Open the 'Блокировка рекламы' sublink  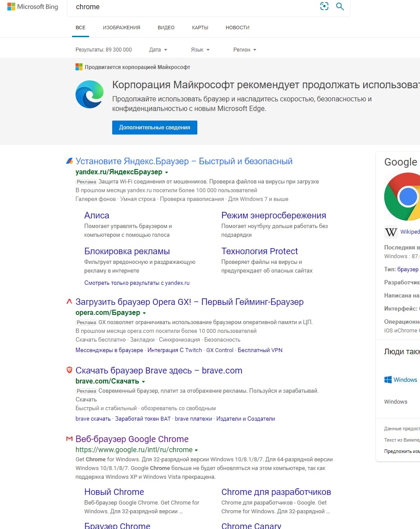(x=127, y=251)
